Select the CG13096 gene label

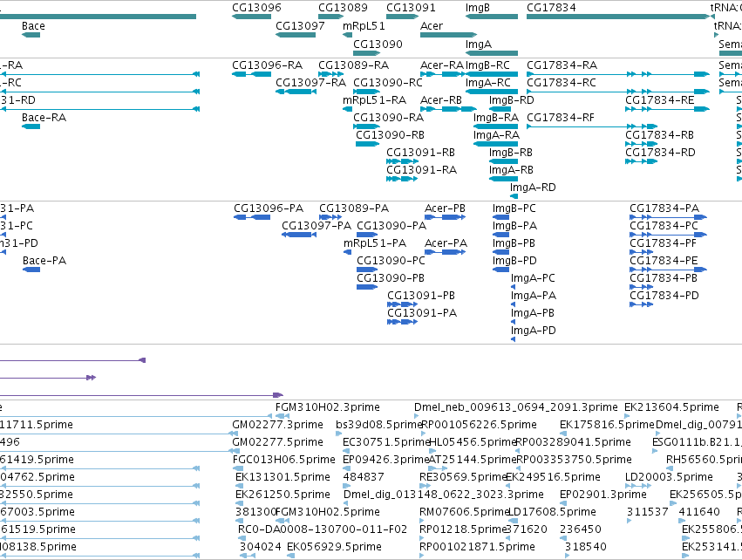256,8
